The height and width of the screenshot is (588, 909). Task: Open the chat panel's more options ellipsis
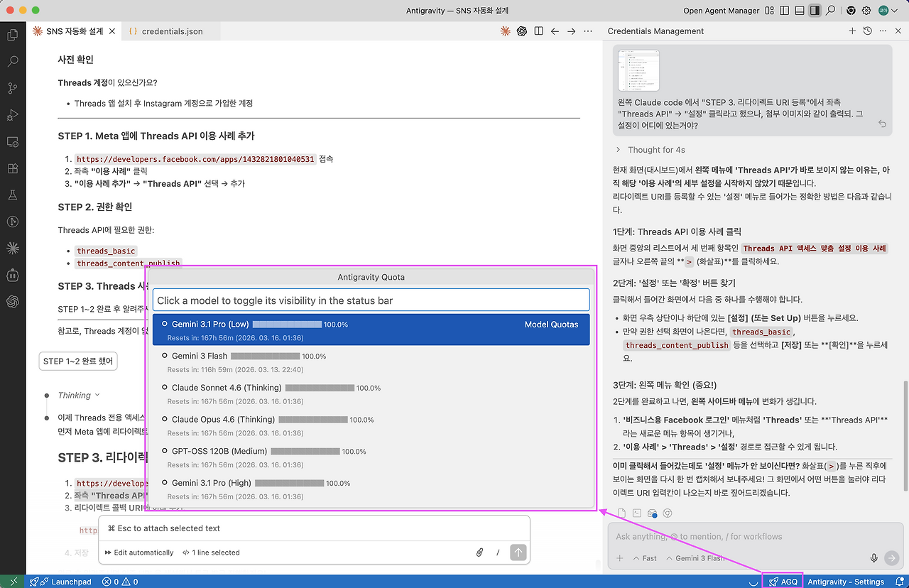click(883, 31)
